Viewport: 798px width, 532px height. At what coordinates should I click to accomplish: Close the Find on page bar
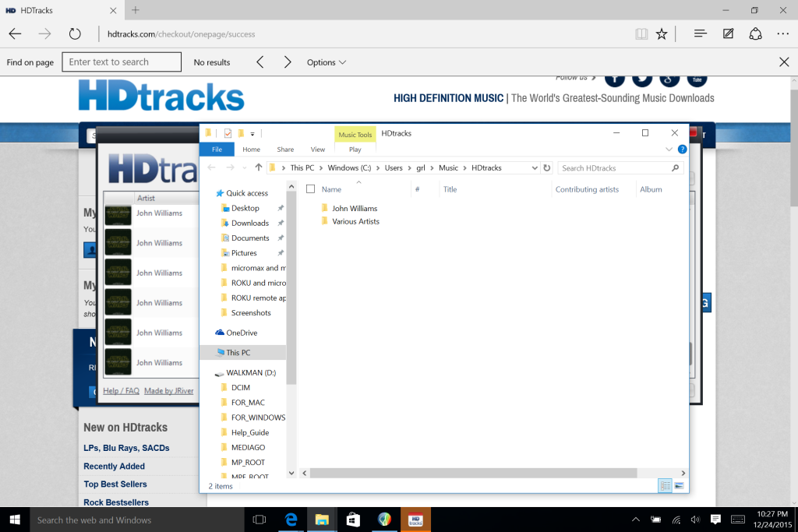(x=784, y=62)
